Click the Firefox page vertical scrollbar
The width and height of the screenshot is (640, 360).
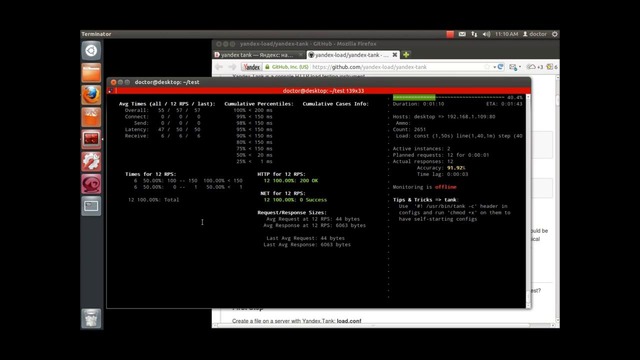(557, 198)
